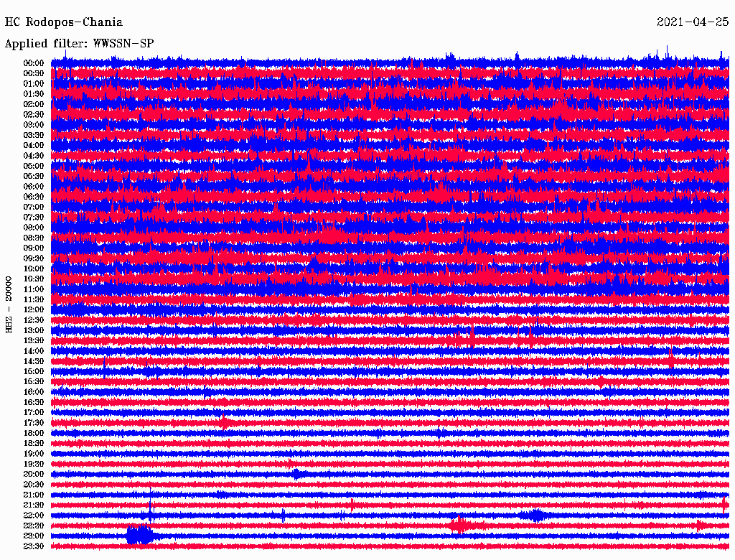Click the red event on the 17:30 trace

click(x=224, y=423)
